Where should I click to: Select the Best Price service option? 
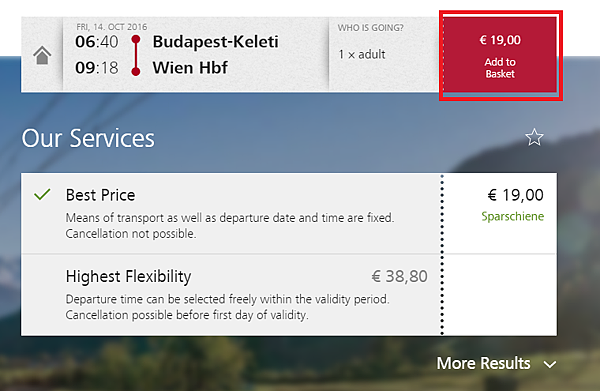click(289, 213)
